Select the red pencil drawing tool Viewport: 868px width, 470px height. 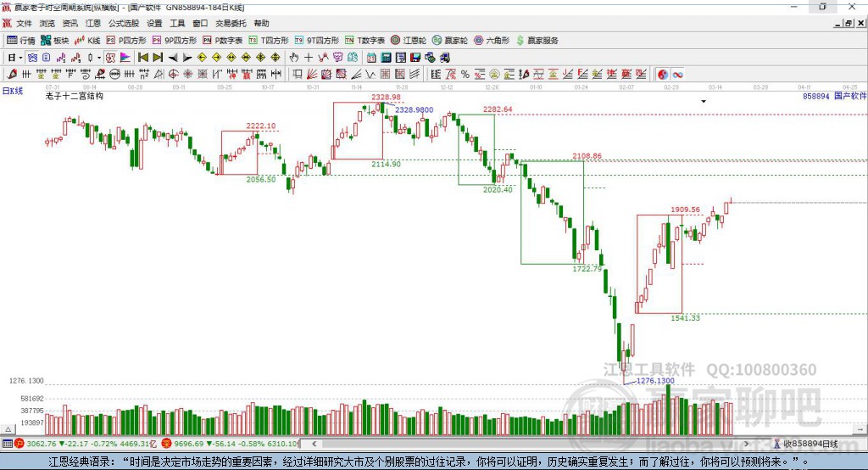(x=12, y=75)
